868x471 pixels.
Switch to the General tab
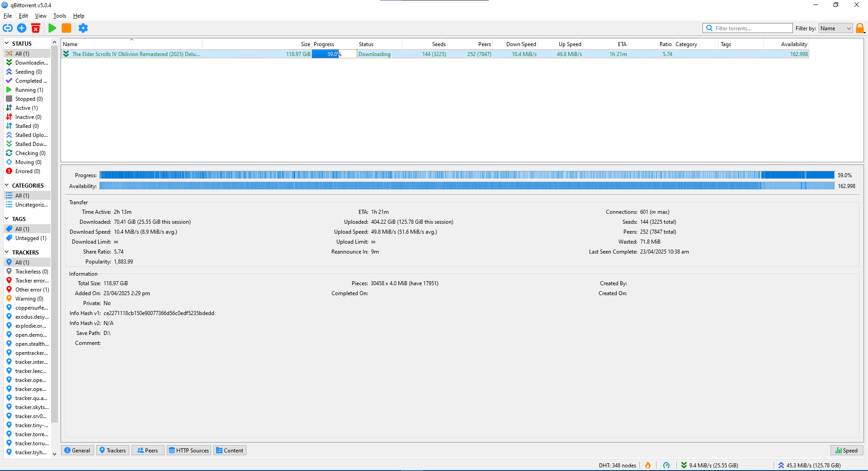pyautogui.click(x=77, y=450)
